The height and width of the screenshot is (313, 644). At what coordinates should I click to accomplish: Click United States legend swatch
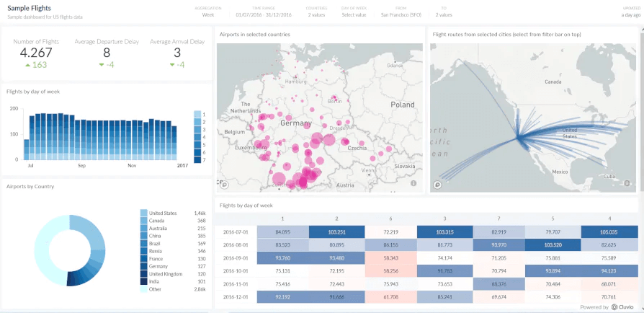pos(144,213)
